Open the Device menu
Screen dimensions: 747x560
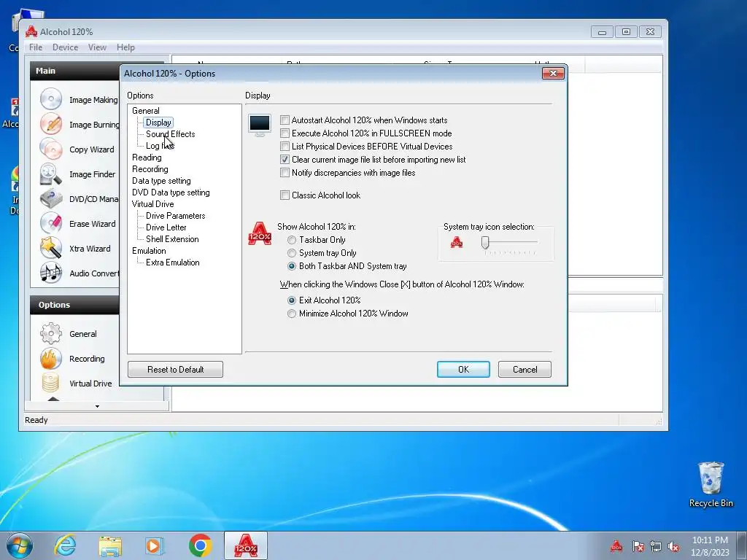pyautogui.click(x=65, y=47)
